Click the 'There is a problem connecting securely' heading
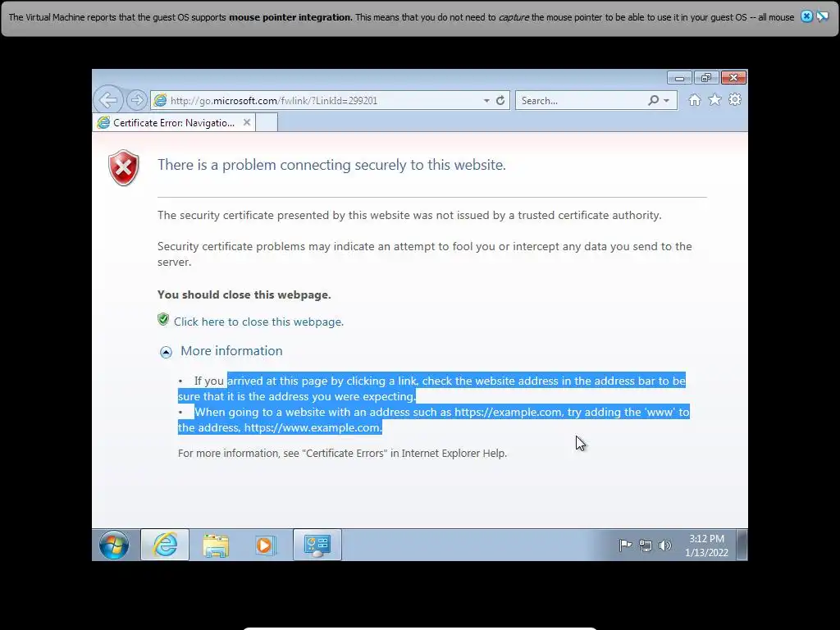Viewport: 840px width, 630px height. coord(331,165)
